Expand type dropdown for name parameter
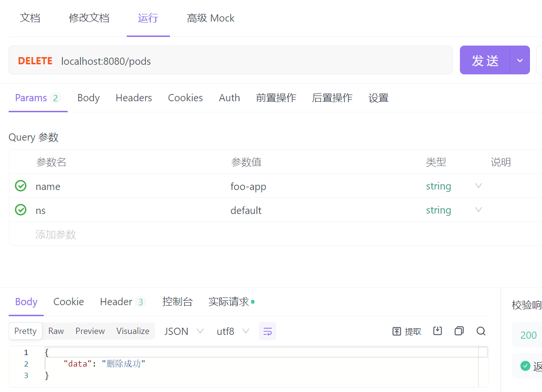 tap(478, 186)
